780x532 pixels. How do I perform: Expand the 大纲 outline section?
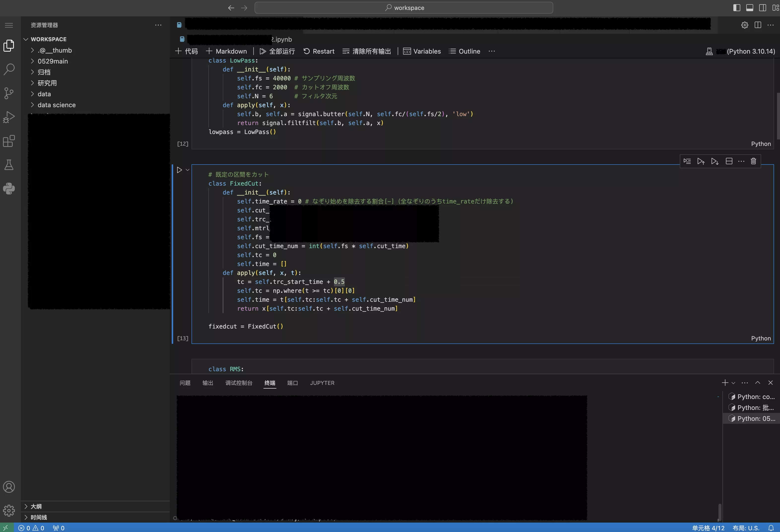[95, 506]
